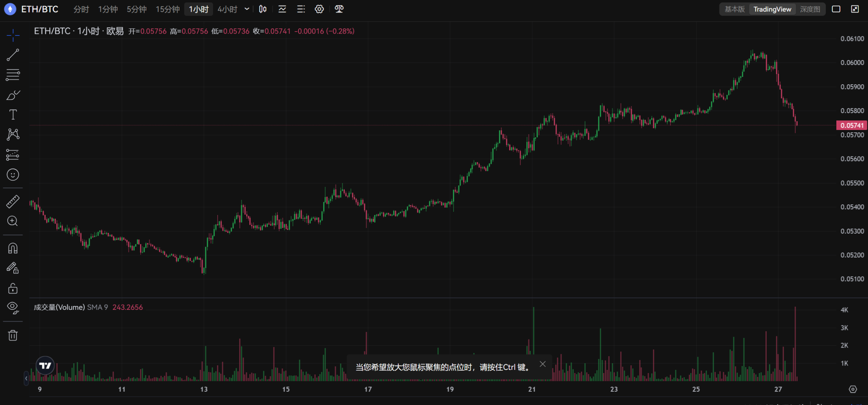868x405 pixels.
Task: Open the candlestick chart type selector
Action: pos(263,9)
